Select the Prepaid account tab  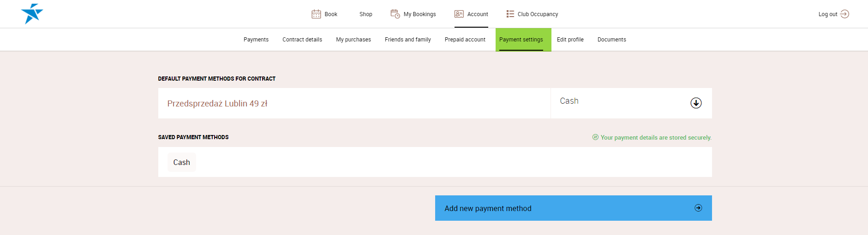click(465, 40)
